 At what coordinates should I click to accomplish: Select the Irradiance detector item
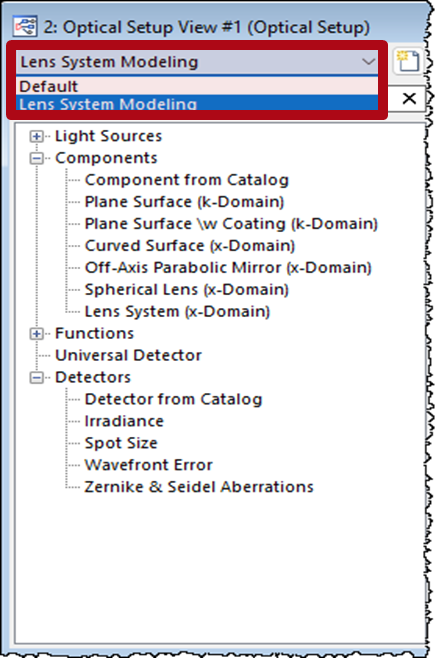124,421
